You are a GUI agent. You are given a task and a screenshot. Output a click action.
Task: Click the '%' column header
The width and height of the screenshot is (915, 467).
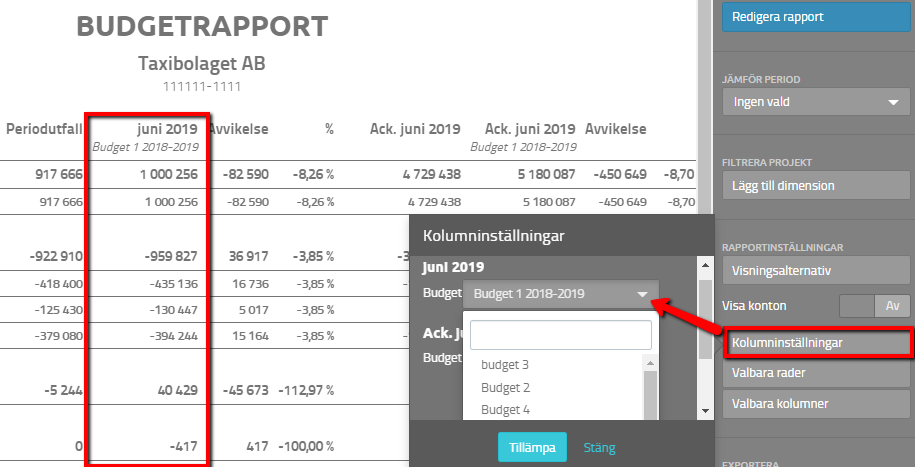click(330, 129)
